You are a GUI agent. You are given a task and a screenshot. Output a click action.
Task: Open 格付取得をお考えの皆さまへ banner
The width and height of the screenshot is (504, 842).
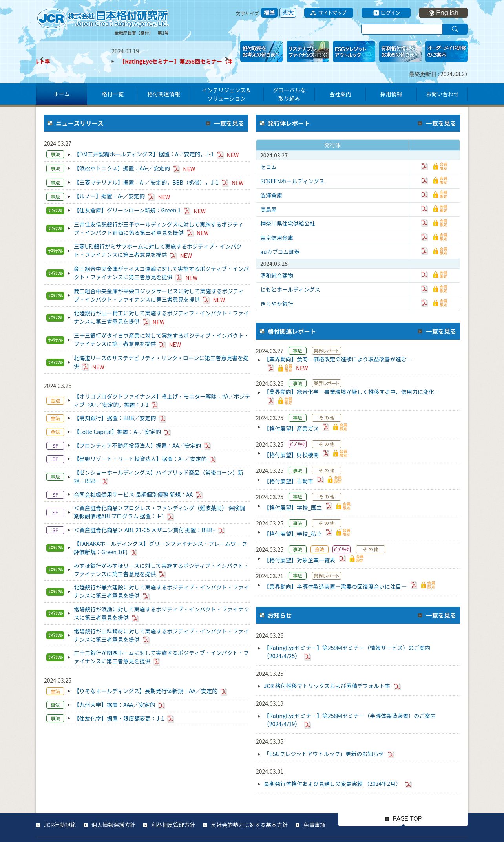click(261, 51)
